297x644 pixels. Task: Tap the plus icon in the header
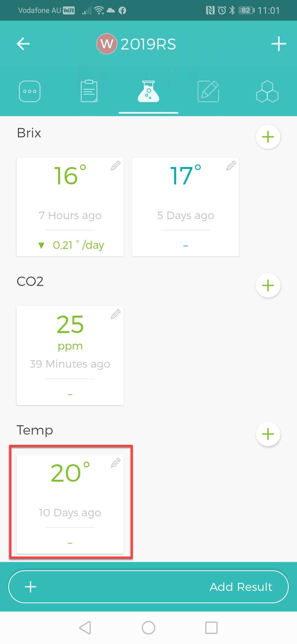(x=279, y=44)
